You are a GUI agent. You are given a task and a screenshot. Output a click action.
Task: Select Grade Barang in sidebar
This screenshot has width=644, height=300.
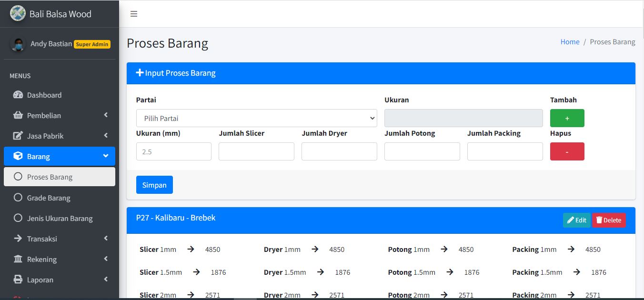pyautogui.click(x=48, y=198)
